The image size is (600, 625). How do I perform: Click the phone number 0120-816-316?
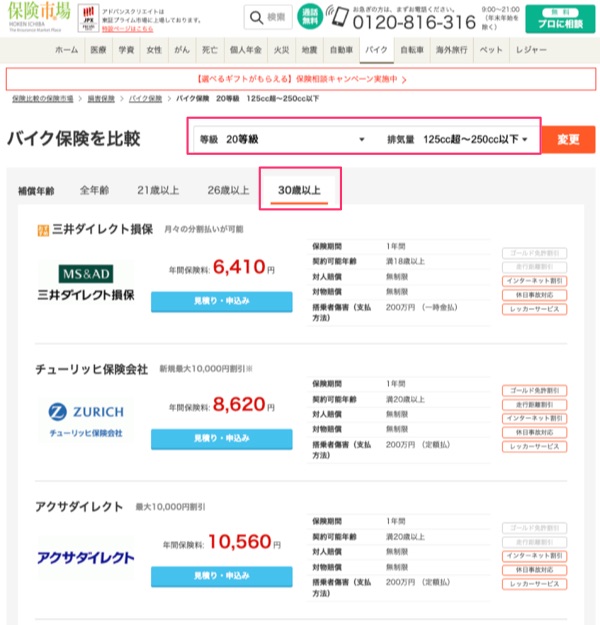(414, 22)
